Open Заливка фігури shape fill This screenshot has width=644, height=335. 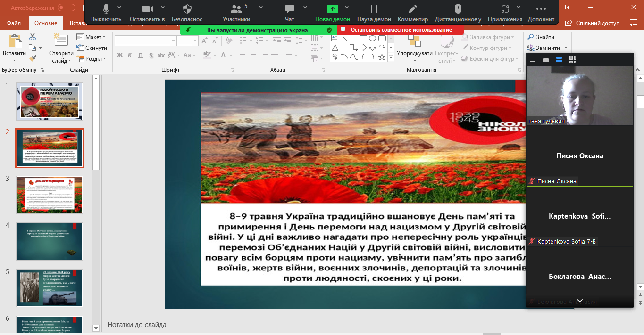487,37
